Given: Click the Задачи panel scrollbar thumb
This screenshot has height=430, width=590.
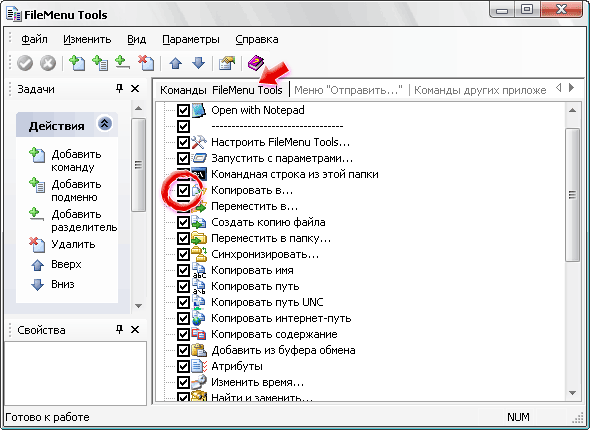Looking at the screenshot, I should [x=139, y=165].
